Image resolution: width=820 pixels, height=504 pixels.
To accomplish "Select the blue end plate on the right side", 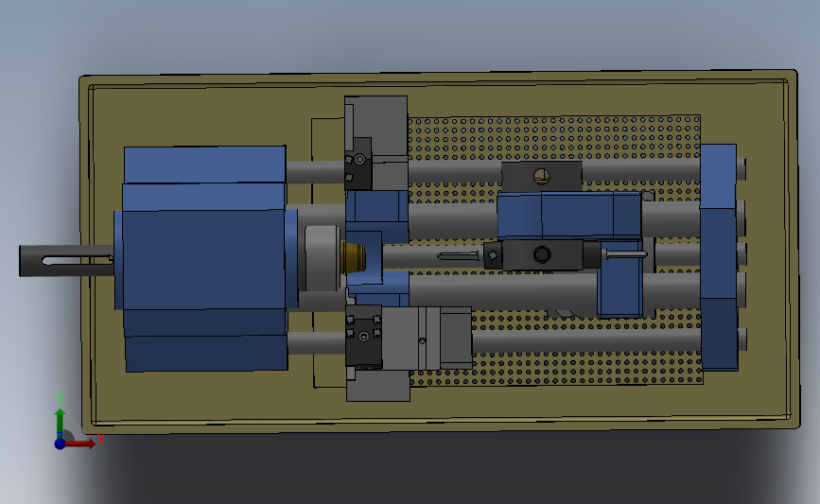I will pos(719,257).
